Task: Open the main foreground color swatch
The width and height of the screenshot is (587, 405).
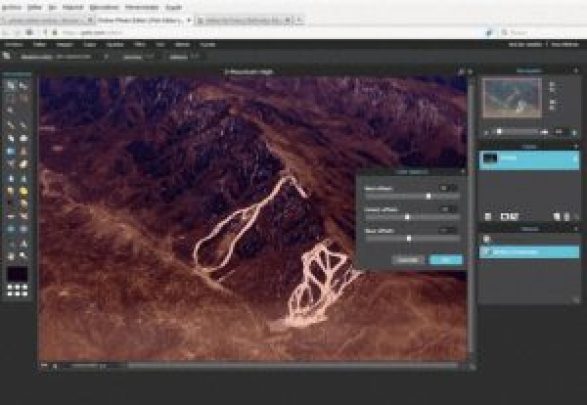Action: 17,274
